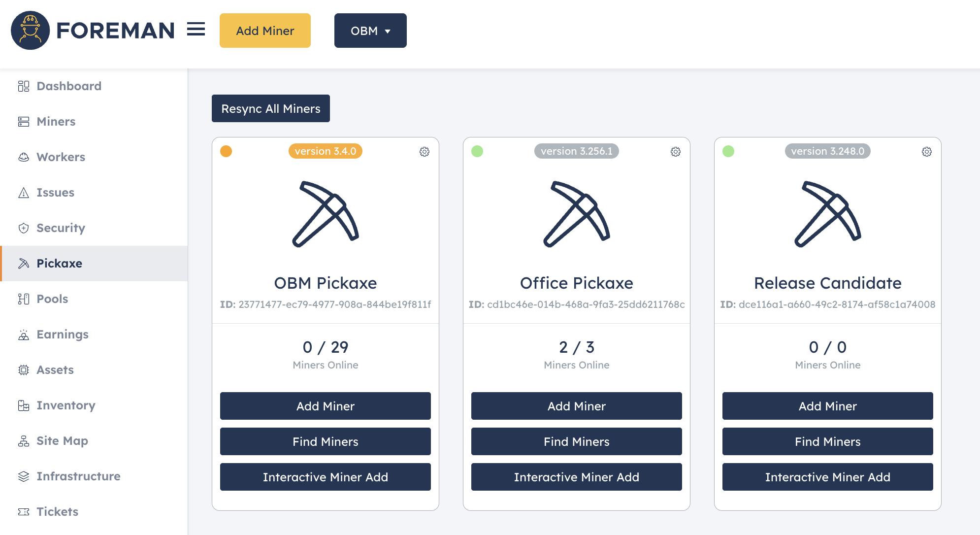Screen dimensions: 980x535
Task: Click the Site Map sidebar icon
Action: pos(24,441)
